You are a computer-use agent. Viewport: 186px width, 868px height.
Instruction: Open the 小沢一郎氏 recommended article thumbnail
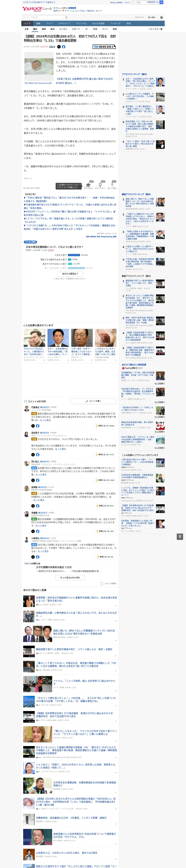[x=82, y=338]
